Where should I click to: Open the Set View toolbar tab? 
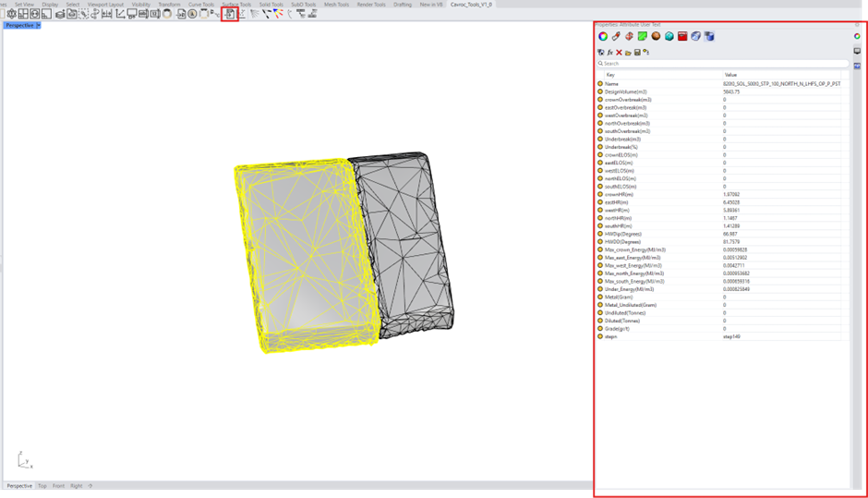[24, 5]
